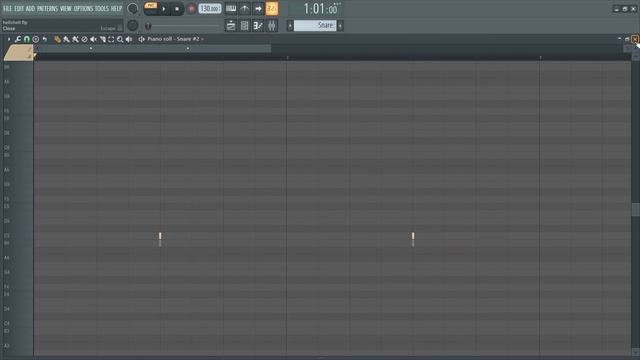Restore the FL Studio main window
The height and width of the screenshot is (360, 640).
click(x=625, y=9)
